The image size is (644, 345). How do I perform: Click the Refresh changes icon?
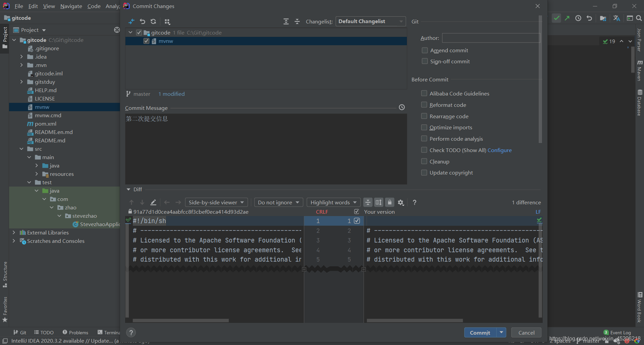tap(153, 21)
